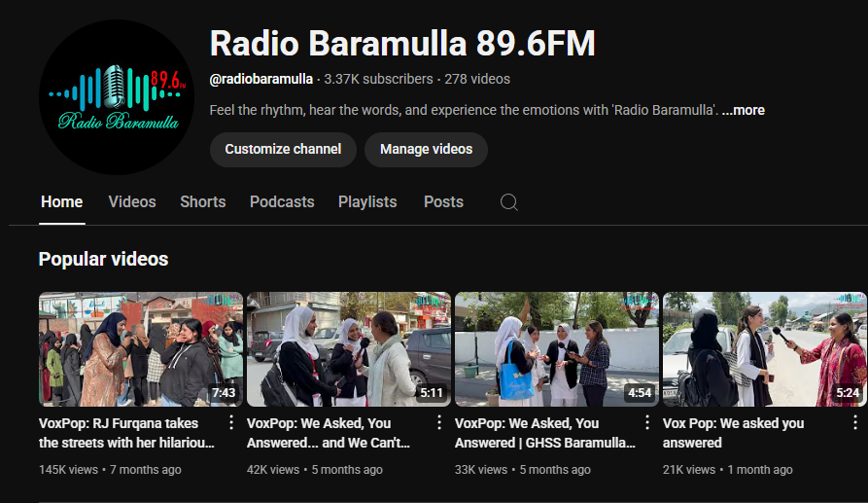Open the Popular videos section heading

103,259
